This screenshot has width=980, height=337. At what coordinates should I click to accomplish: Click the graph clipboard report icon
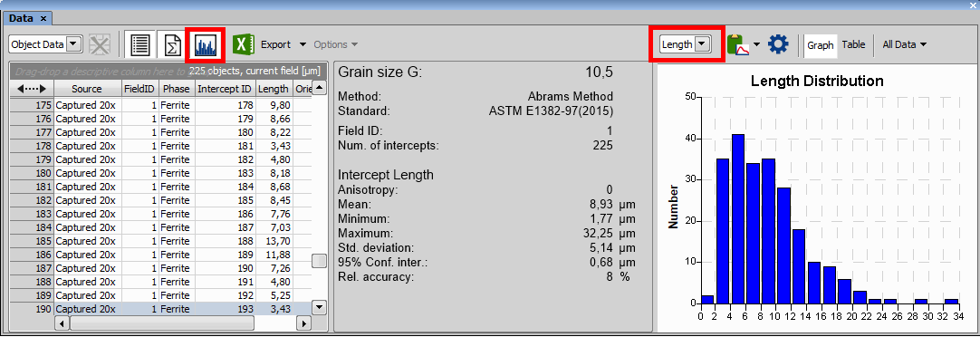tap(738, 44)
